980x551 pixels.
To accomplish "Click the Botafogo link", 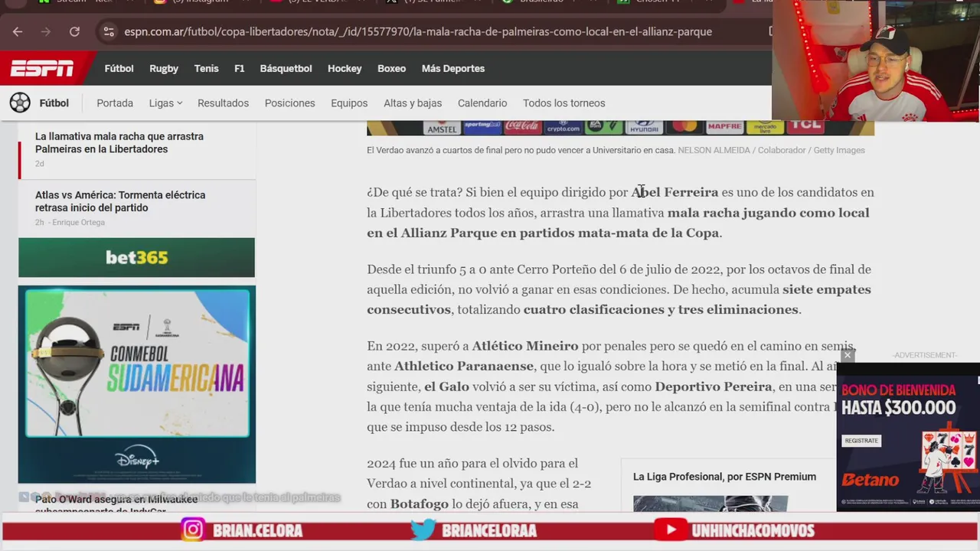I will point(420,504).
